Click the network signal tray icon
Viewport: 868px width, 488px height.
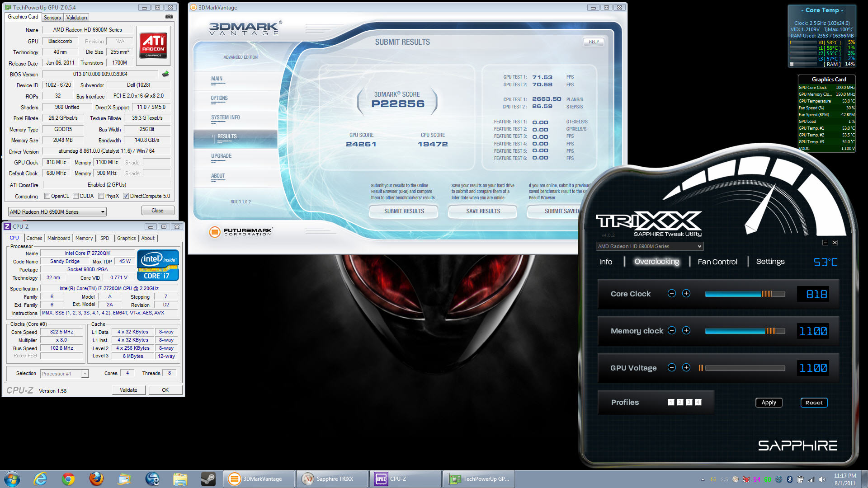pyautogui.click(x=811, y=479)
